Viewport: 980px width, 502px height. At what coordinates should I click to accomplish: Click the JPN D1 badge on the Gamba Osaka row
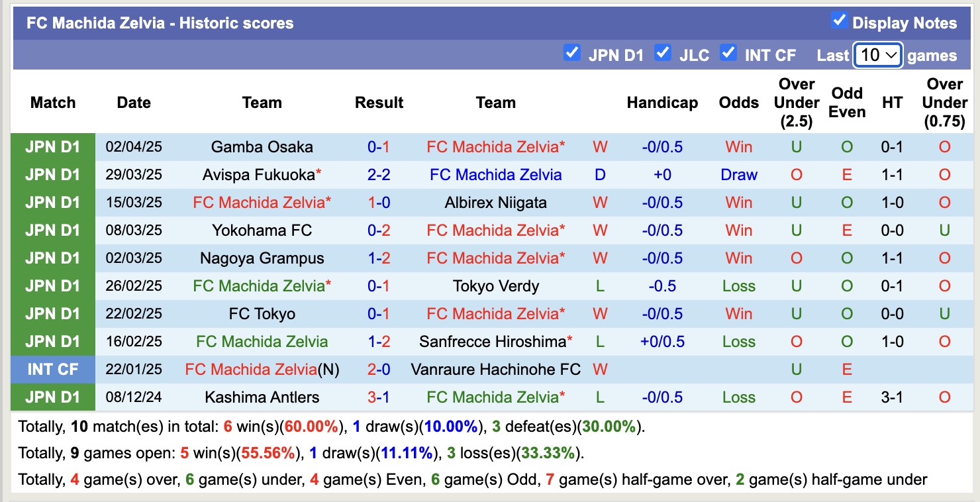(x=52, y=147)
